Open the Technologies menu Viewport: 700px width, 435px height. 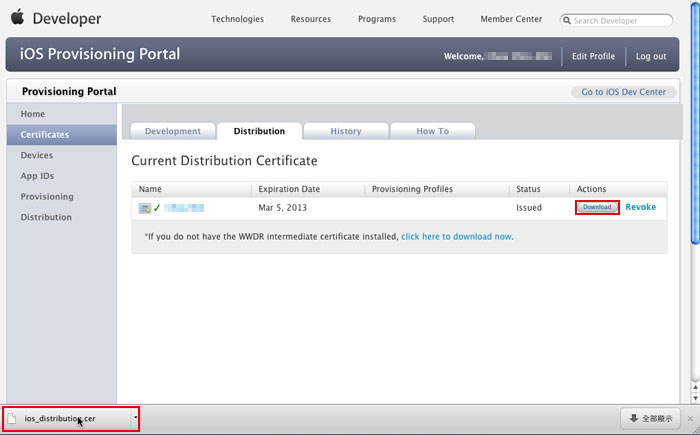pos(238,19)
